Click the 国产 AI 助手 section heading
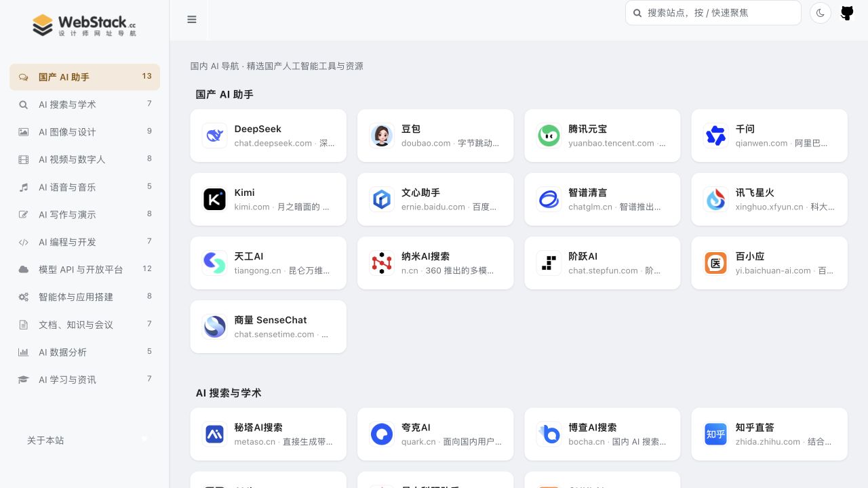 pos(224,94)
